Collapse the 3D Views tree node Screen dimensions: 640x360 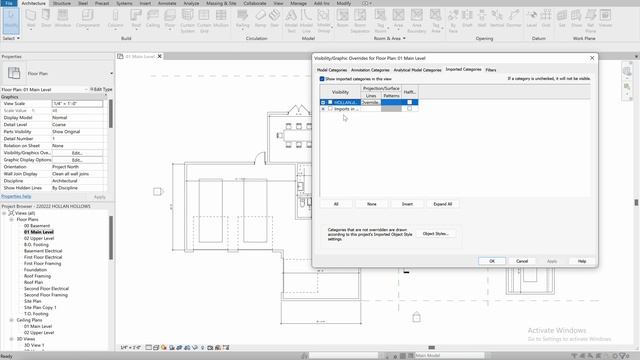[12, 339]
